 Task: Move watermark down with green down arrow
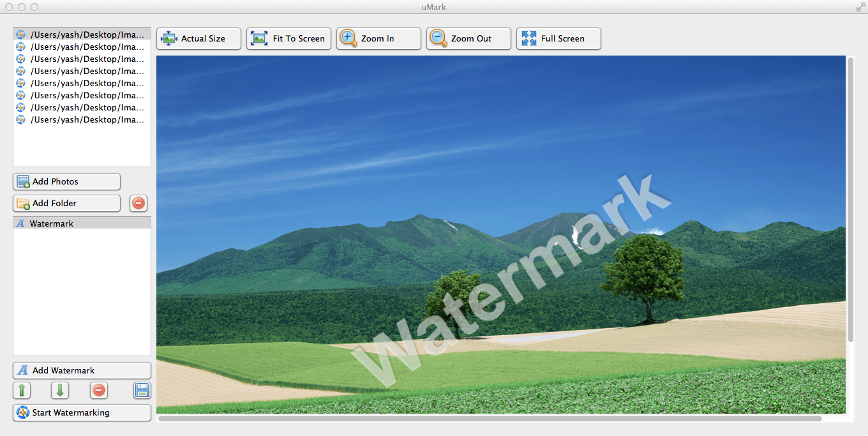click(60, 390)
